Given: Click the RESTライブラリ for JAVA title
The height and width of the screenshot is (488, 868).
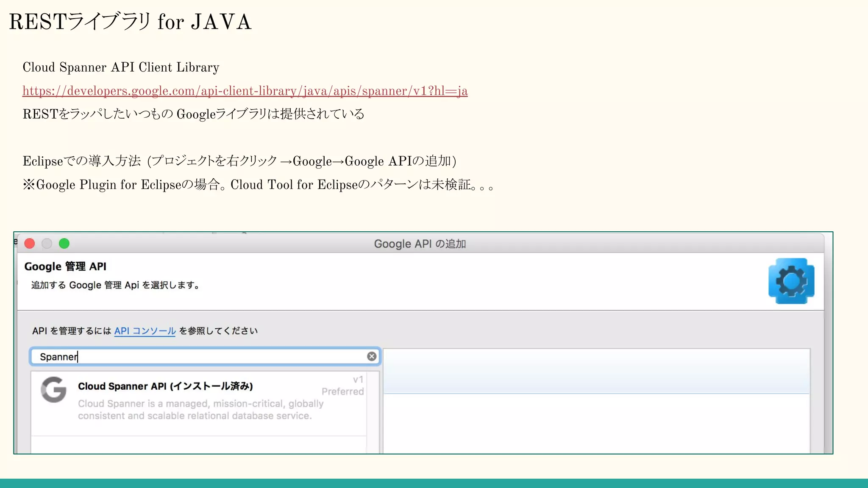Looking at the screenshot, I should 130,22.
